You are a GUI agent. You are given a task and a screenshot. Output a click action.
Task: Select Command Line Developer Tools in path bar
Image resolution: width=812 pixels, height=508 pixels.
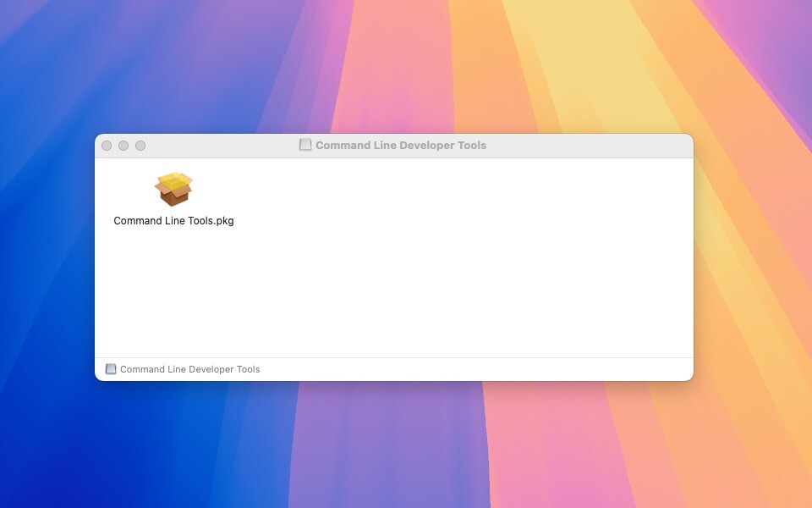(x=190, y=369)
